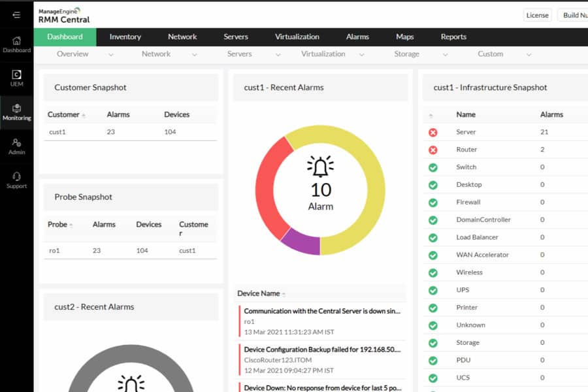
Task: Click the red critical icon beside Server
Action: (433, 133)
